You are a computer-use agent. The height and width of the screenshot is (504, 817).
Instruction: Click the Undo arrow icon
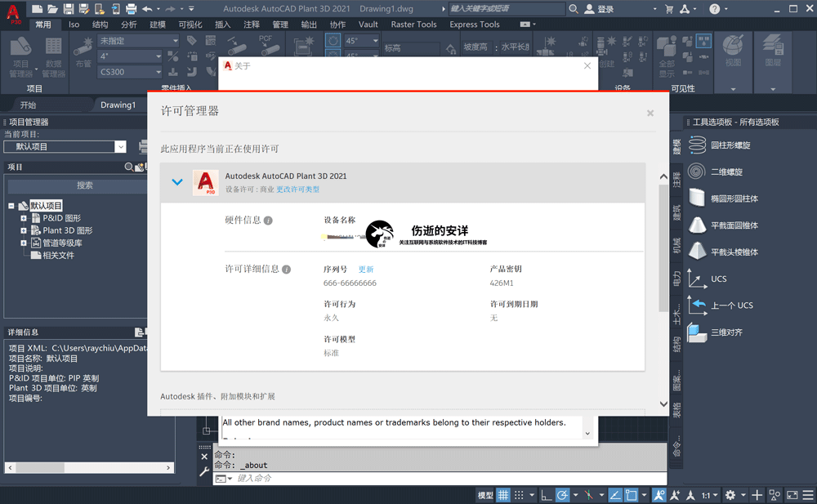pyautogui.click(x=147, y=8)
